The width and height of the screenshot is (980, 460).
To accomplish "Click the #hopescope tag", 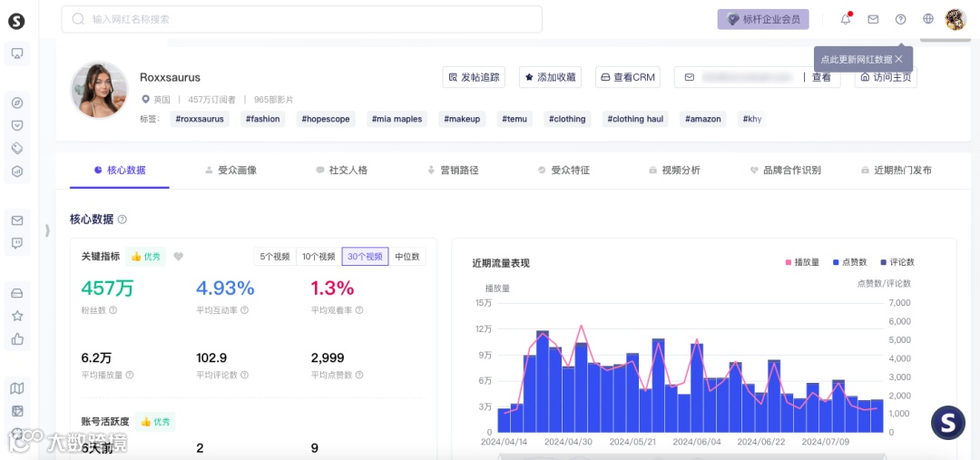I will 325,119.
